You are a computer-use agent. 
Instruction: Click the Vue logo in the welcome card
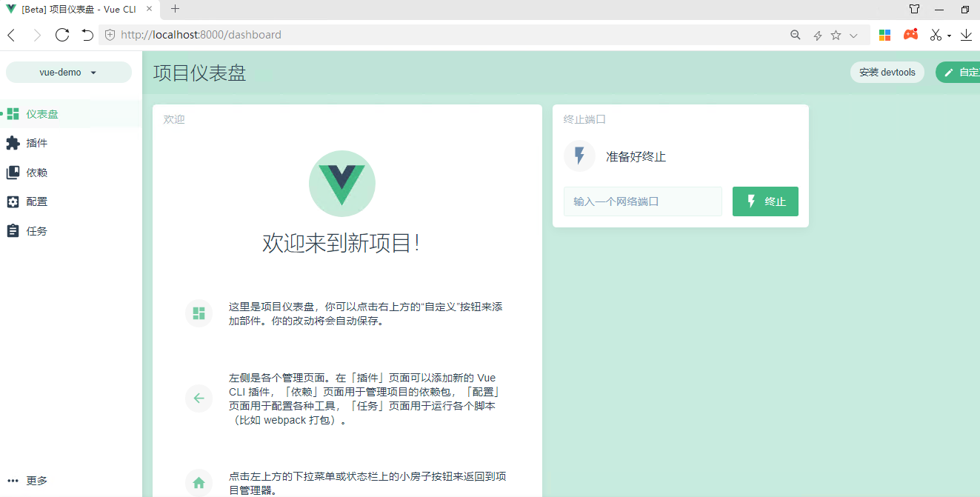tap(342, 183)
